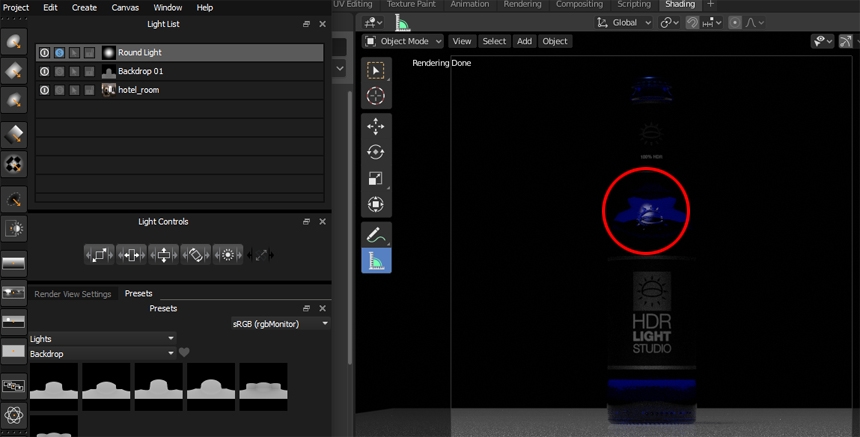Screen dimensions: 860x437
Task: Click the Select button in viewport header
Action: click(494, 41)
